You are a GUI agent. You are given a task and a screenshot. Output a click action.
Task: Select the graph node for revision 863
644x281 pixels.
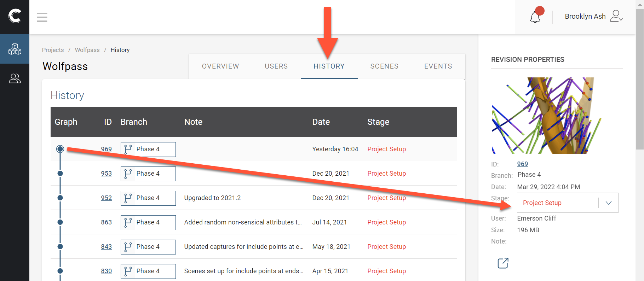click(x=60, y=222)
